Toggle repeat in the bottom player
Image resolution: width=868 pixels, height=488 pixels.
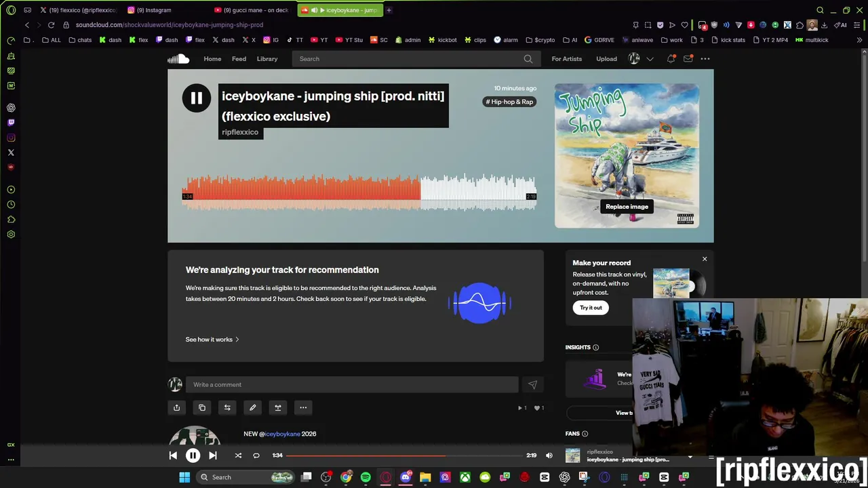[256, 455]
